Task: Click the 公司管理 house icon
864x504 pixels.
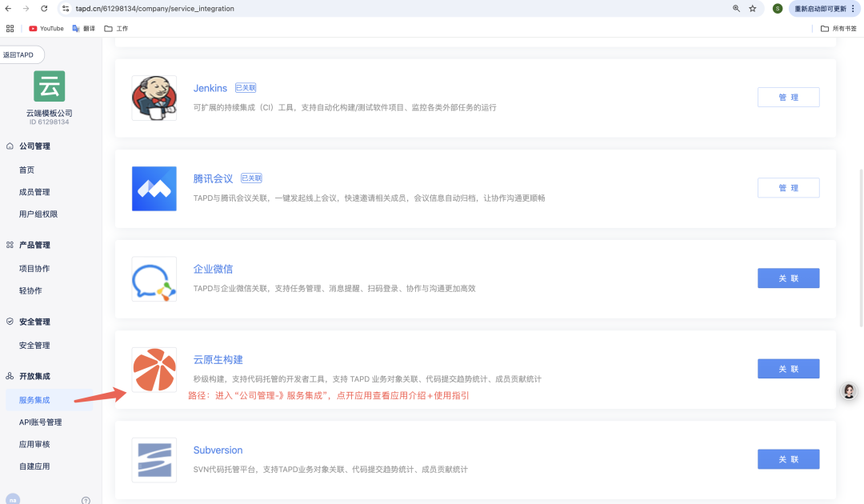Action: click(x=10, y=146)
